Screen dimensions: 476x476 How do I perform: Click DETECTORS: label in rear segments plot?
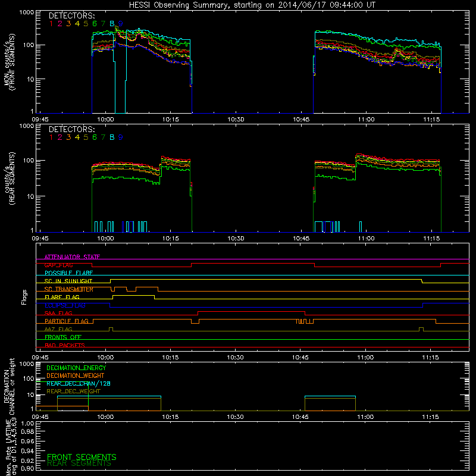click(71, 129)
